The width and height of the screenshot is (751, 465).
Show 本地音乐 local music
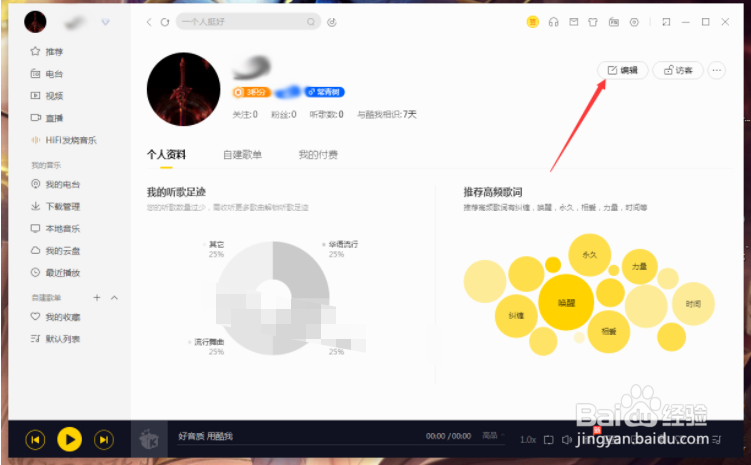pyautogui.click(x=56, y=228)
